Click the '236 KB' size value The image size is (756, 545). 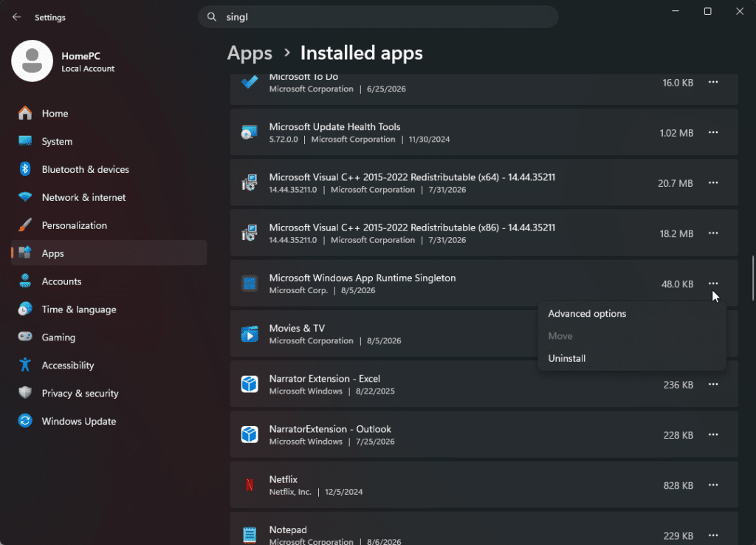(x=678, y=385)
